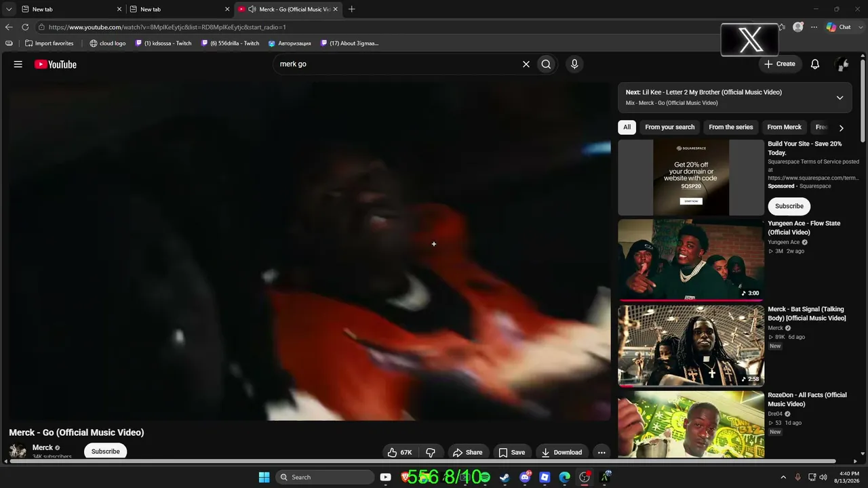868x488 pixels.
Task: Click Subscribe on the Squarespace ad
Action: tap(789, 206)
